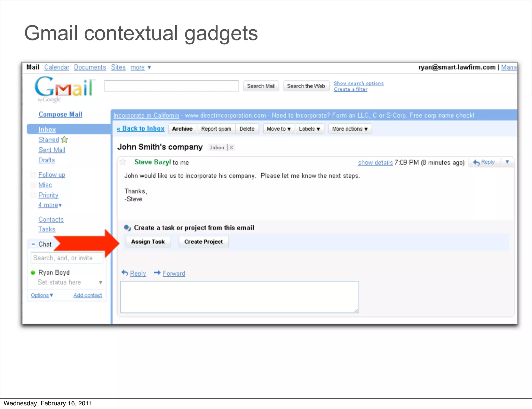Open the Calendar app link
The width and height of the screenshot is (532, 409).
57,67
